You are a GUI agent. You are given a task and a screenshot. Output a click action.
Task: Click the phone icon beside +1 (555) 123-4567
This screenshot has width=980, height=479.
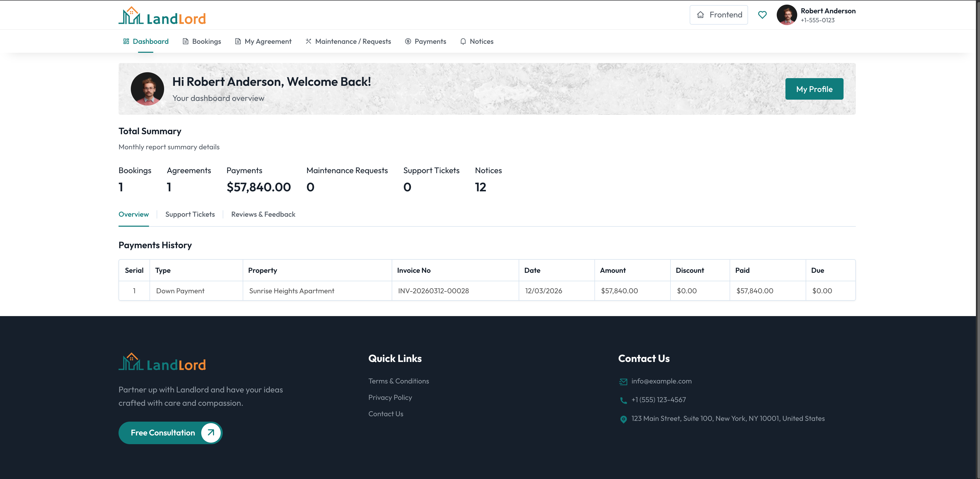623,400
